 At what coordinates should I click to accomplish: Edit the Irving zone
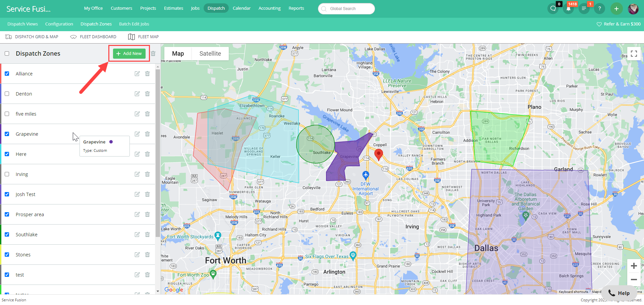(x=137, y=174)
